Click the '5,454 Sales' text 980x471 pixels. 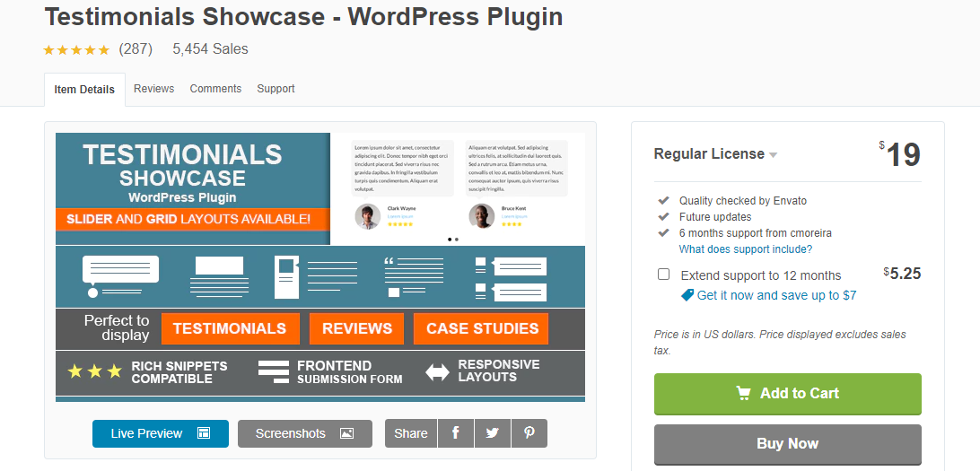click(x=211, y=49)
